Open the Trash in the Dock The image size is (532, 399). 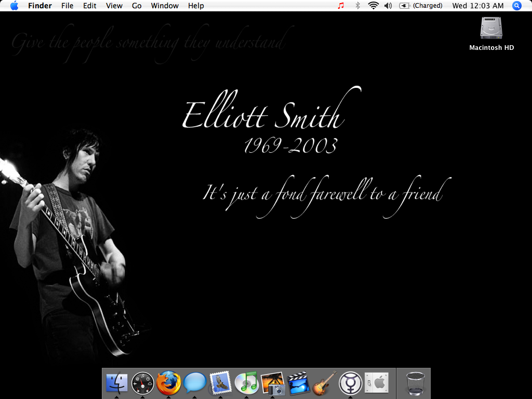coord(415,384)
